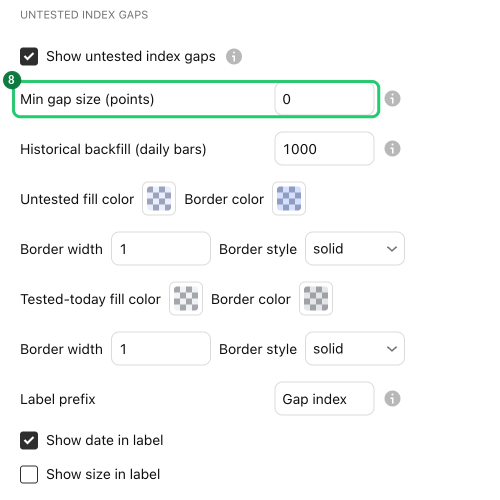Click tested-today Border width field
500x500 pixels.
pos(161,349)
